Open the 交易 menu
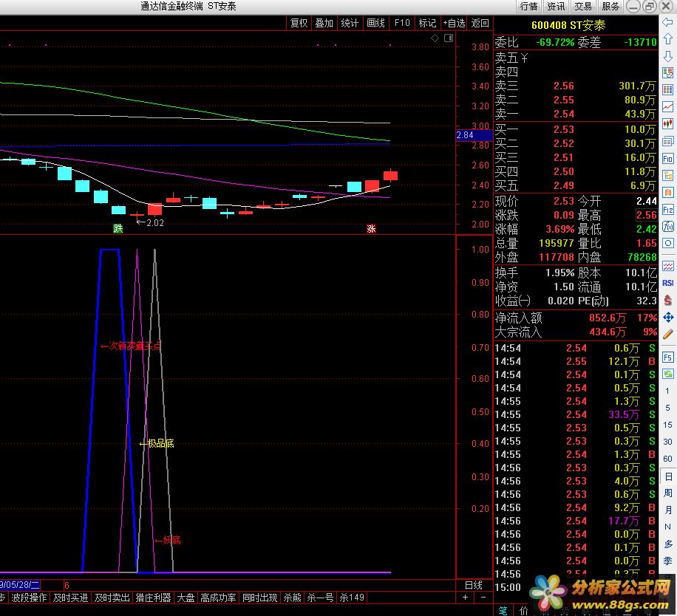 click(583, 6)
